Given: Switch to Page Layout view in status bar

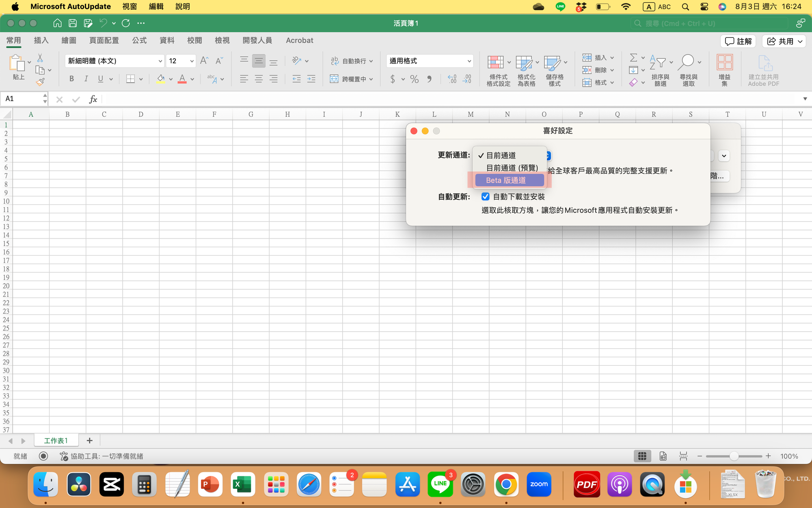Looking at the screenshot, I should coord(663,456).
